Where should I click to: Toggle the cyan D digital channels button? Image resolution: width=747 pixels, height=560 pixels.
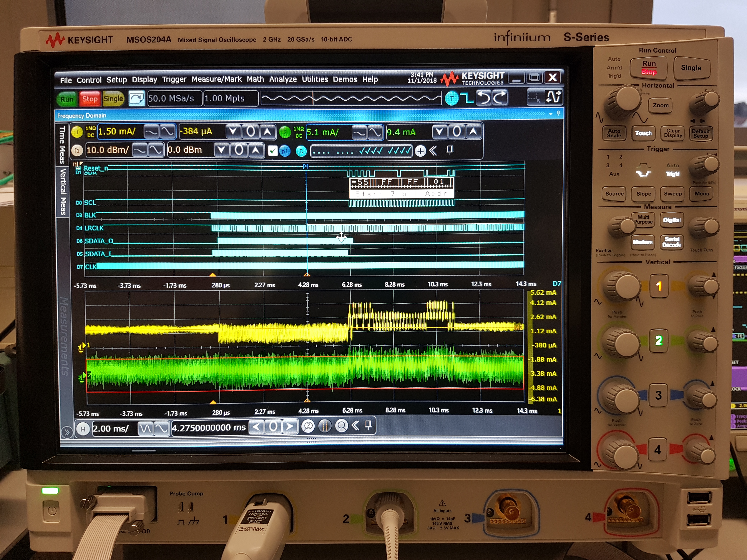(x=301, y=151)
